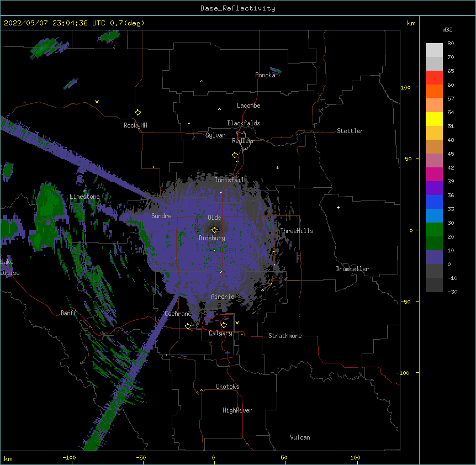Screen dimensions: 476x465
Task: Click the Drumheller label
Action: pos(352,269)
